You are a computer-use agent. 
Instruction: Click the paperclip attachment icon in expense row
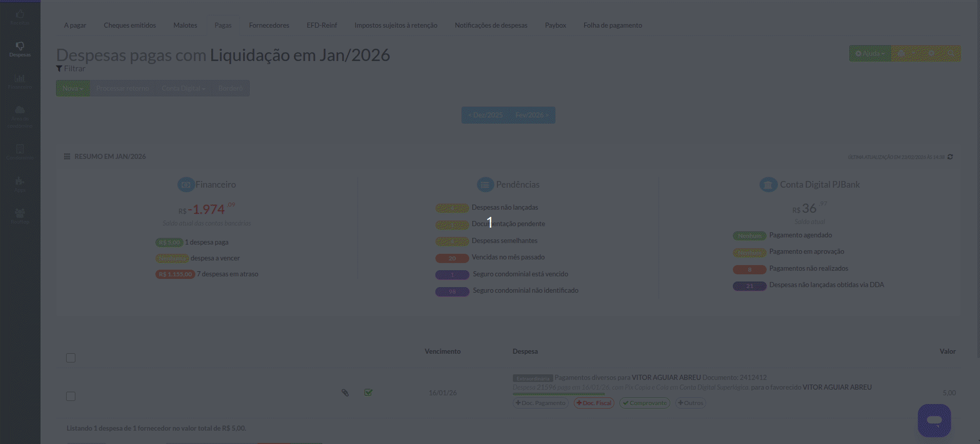(x=345, y=393)
